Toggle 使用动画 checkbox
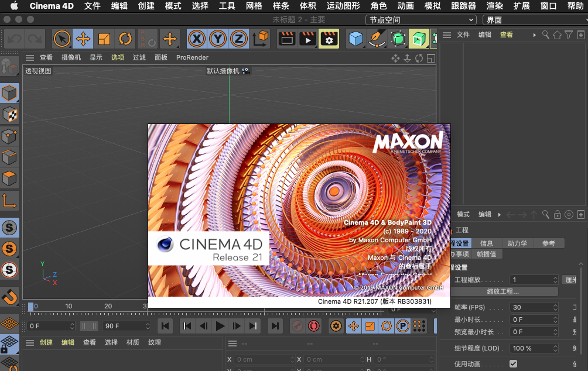Viewport: 588px width, 371px height. click(x=514, y=363)
